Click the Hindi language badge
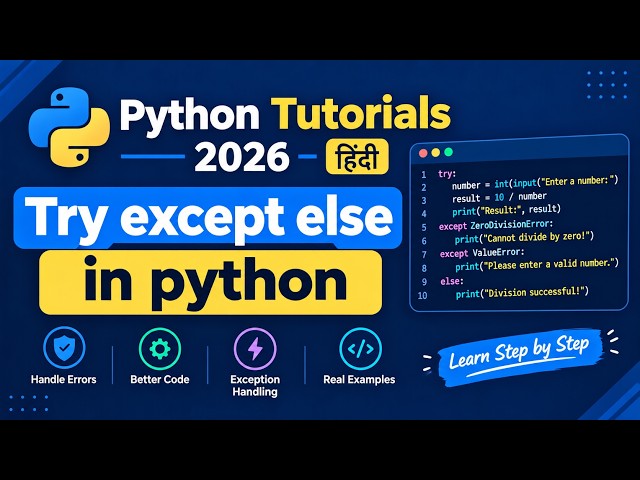Image resolution: width=640 pixels, height=480 pixels. (357, 157)
